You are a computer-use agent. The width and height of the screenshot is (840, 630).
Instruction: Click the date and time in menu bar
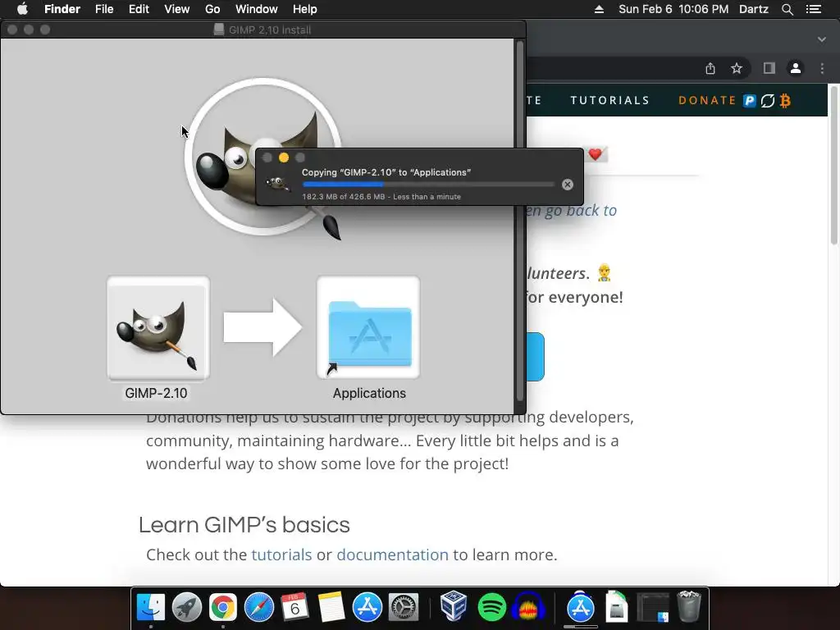(x=673, y=9)
